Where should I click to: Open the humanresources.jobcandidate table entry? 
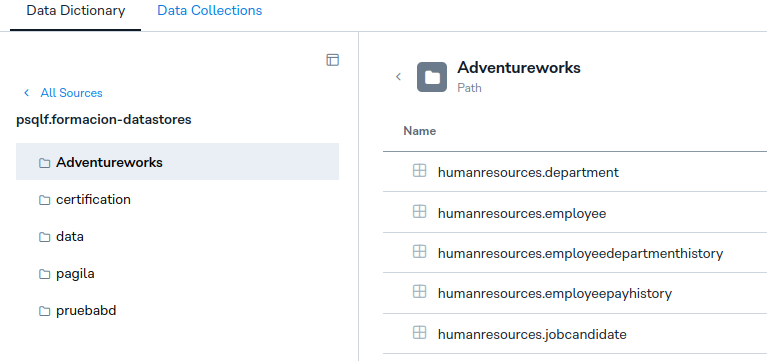[x=532, y=335]
